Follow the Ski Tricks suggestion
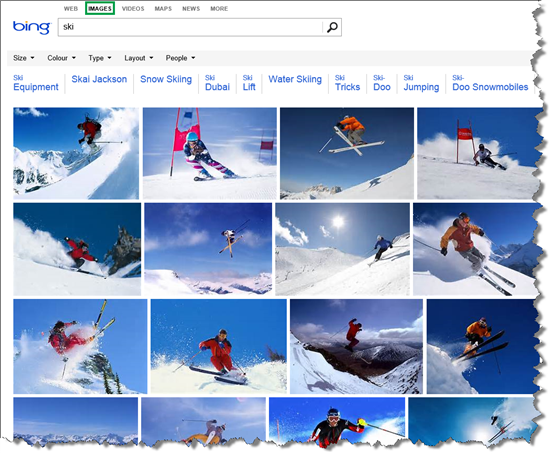This screenshot has height=453, width=550. click(347, 83)
